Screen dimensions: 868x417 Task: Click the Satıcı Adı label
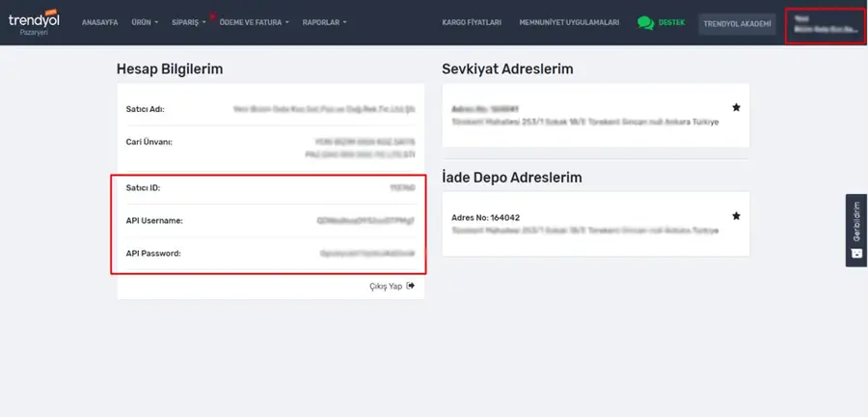pos(145,109)
